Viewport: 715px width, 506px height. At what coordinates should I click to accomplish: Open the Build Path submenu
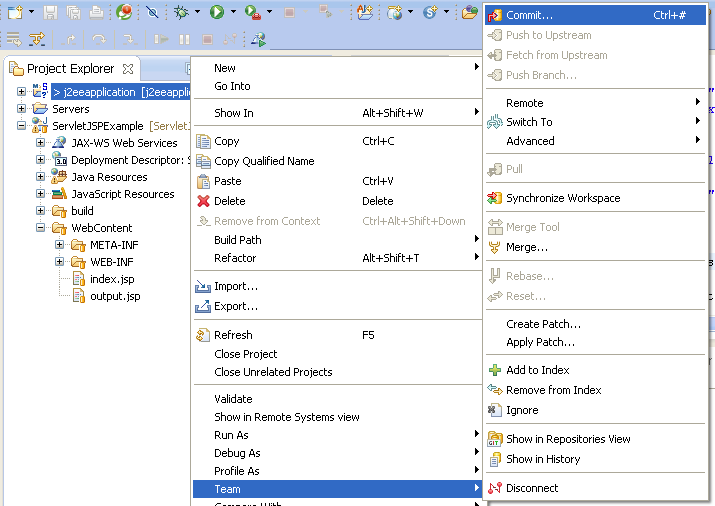(337, 240)
